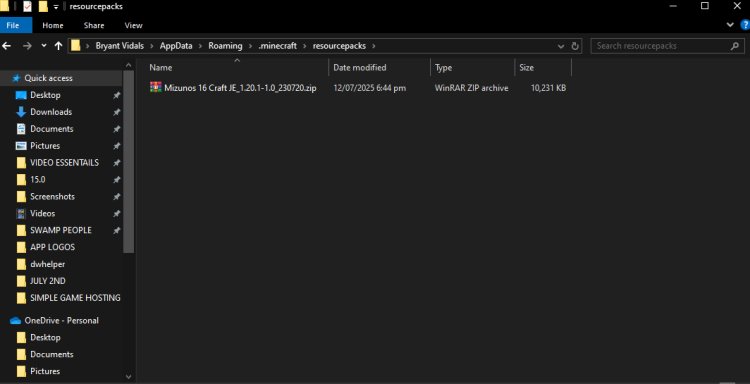Click resourcepacks breadcrumb in address bar
Image resolution: width=750 pixels, height=384 pixels.
[x=339, y=46]
